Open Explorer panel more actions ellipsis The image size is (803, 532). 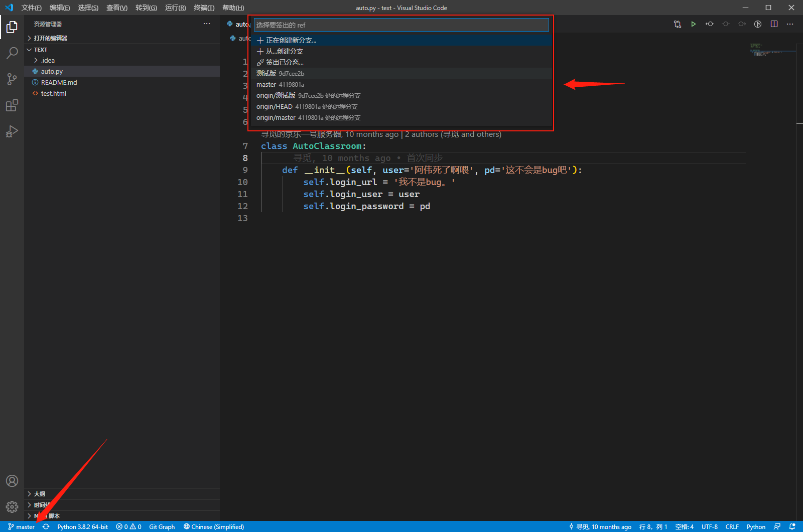tap(207, 24)
